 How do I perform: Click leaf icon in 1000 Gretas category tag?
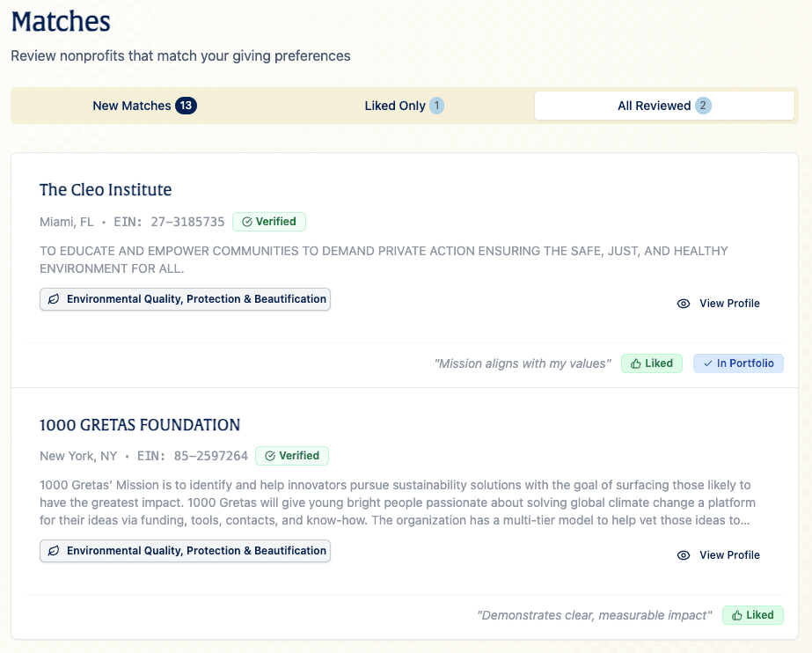tap(54, 551)
